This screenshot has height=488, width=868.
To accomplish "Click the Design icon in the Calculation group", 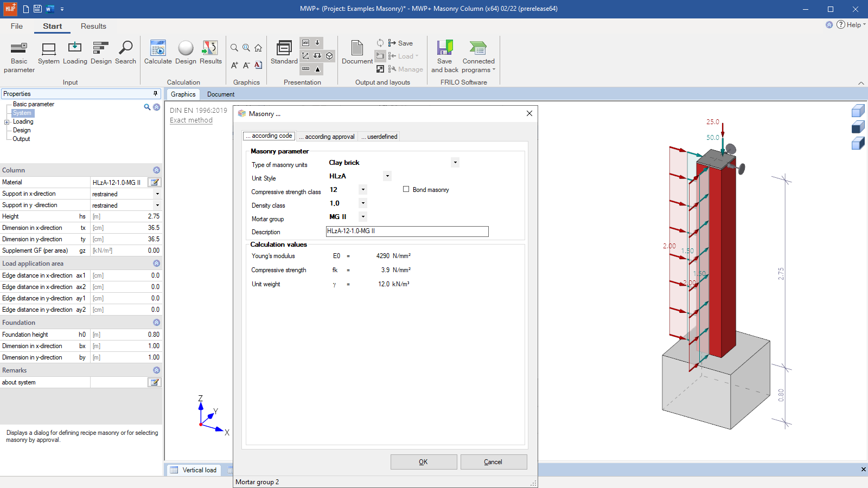I will 186,53.
